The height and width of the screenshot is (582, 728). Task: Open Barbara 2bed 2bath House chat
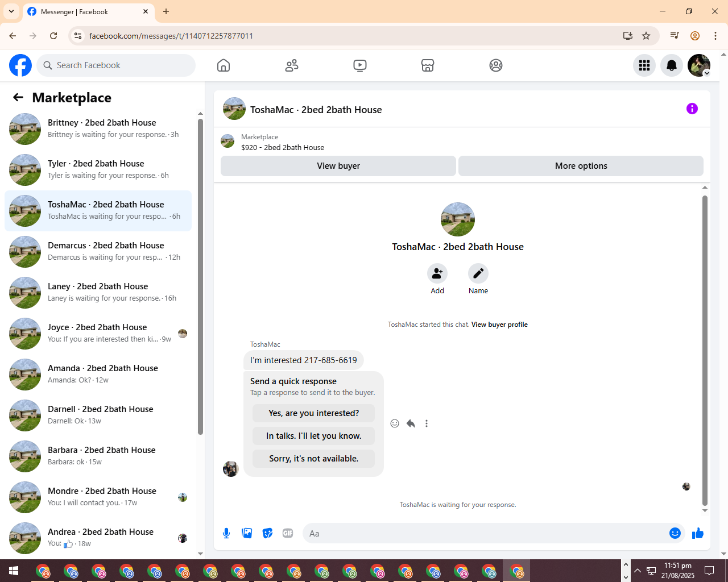(x=98, y=456)
